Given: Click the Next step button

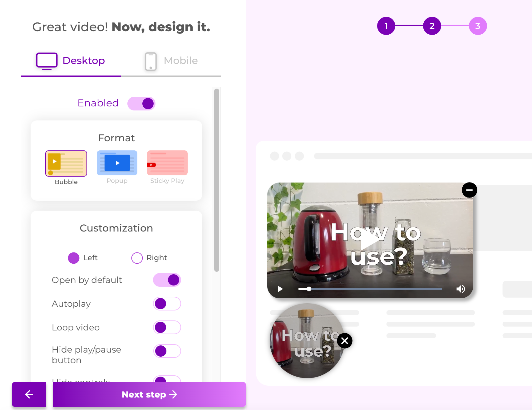Looking at the screenshot, I should [x=150, y=394].
